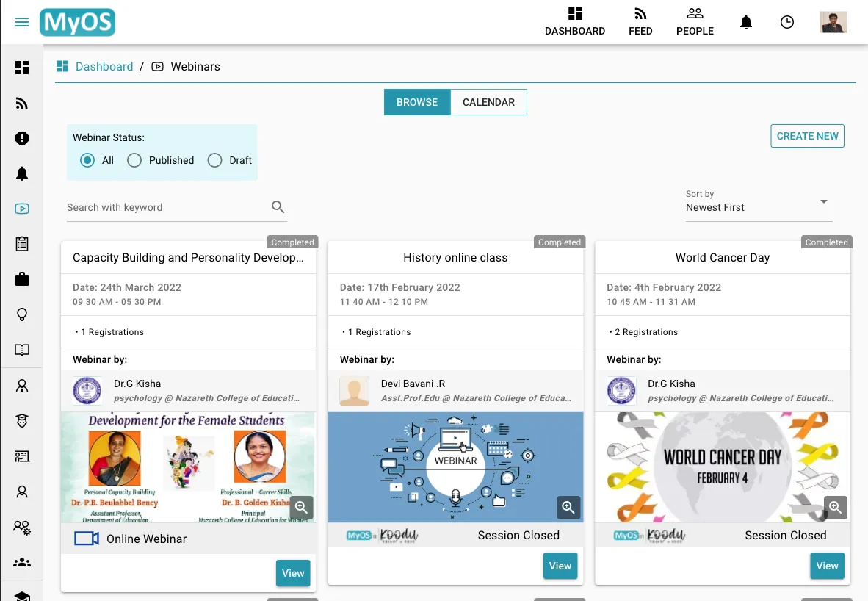The height and width of the screenshot is (601, 868).
Task: Select the Published status radio
Action: point(134,160)
